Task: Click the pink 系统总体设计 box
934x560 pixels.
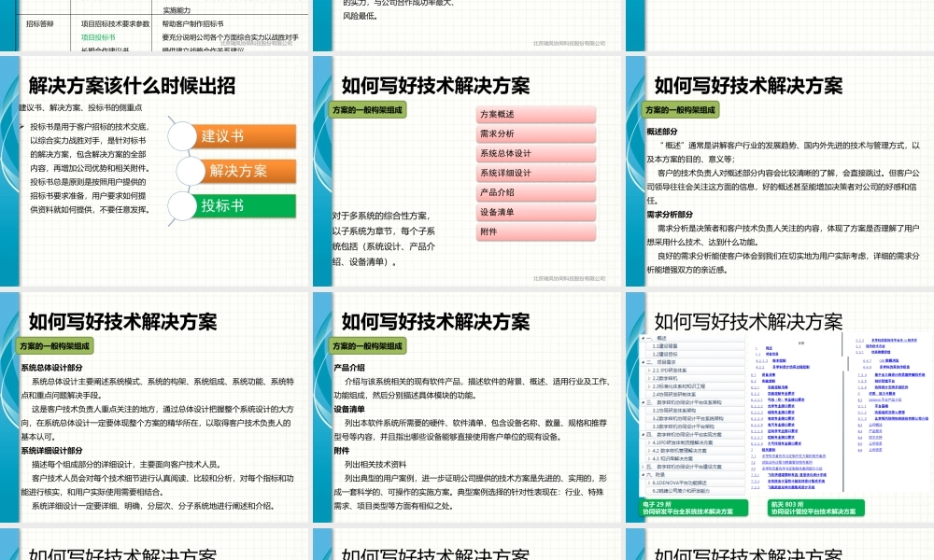Action: [x=536, y=154]
